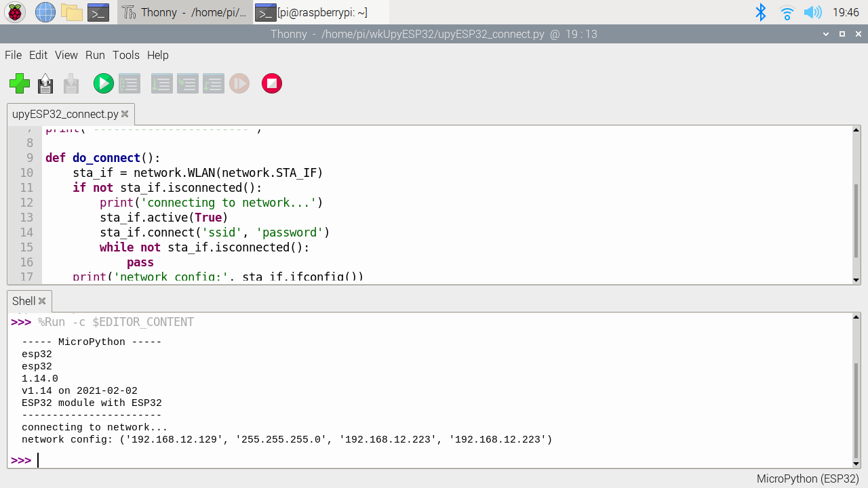
Task: Stop and restart the backend
Action: click(x=271, y=83)
